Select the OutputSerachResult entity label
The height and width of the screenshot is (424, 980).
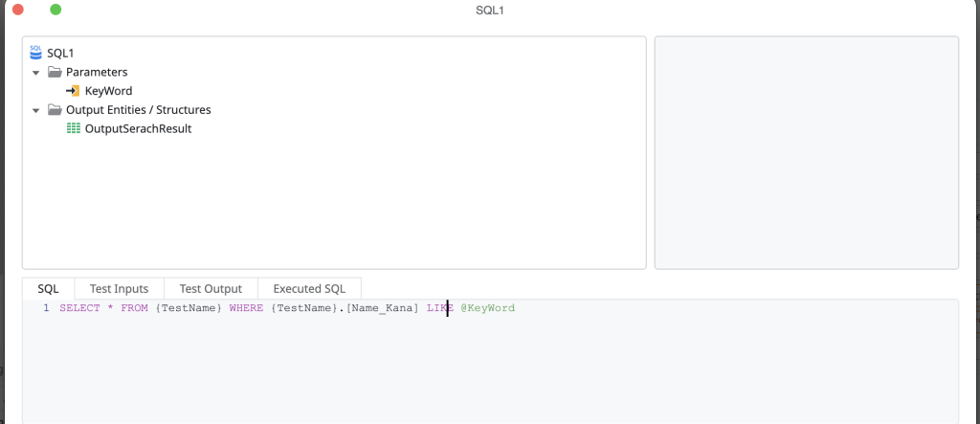pyautogui.click(x=138, y=128)
